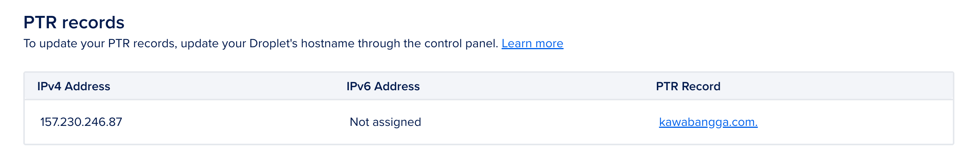The width and height of the screenshot is (980, 165).
Task: Click the IPv6 Address column header
Action: pos(383,86)
